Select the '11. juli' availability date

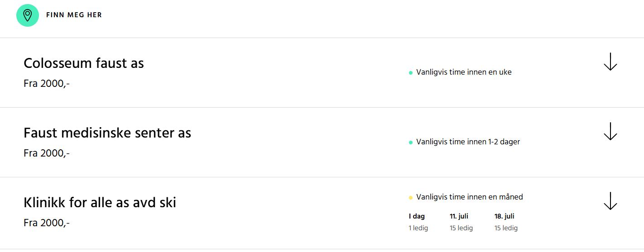tap(459, 216)
